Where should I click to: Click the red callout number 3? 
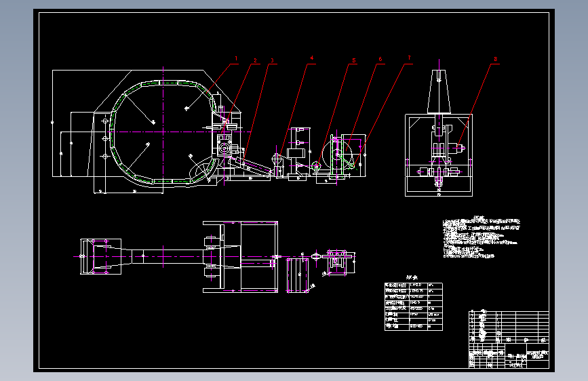click(x=272, y=60)
